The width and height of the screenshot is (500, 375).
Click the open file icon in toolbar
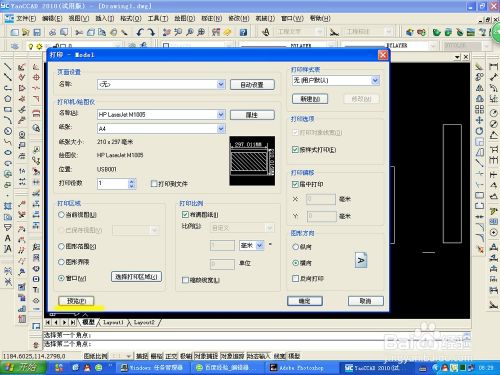pos(26,32)
